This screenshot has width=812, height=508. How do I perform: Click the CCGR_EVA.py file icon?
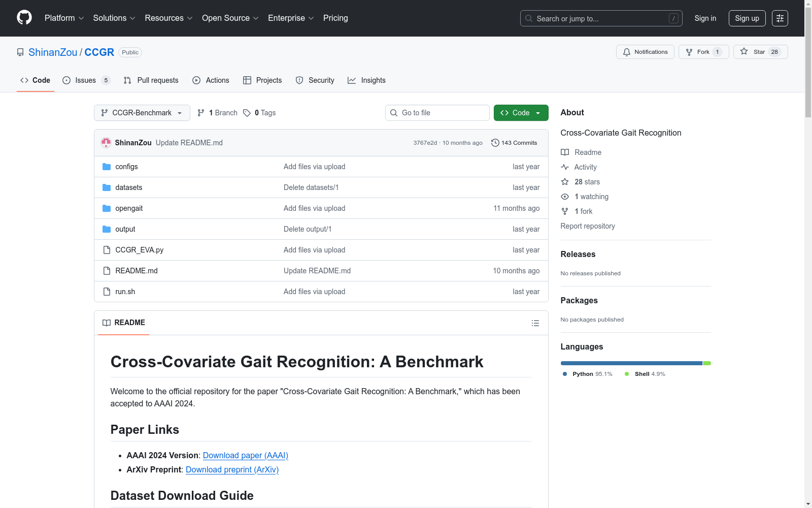[107, 250]
